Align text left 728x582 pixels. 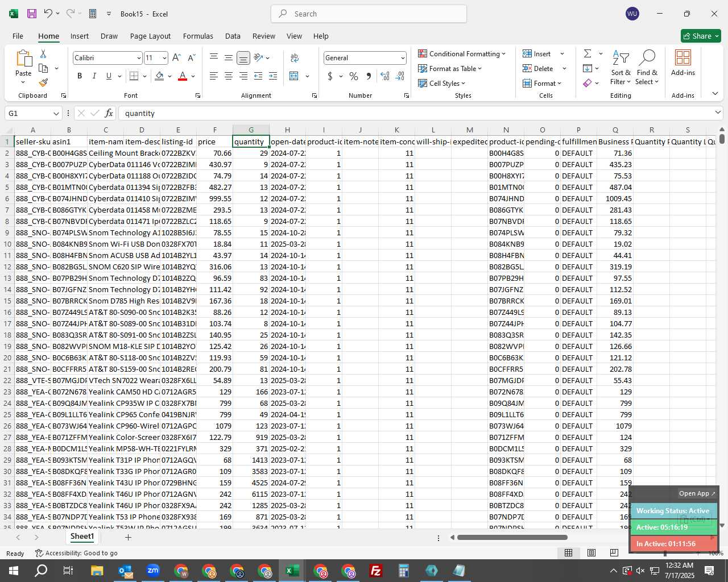pyautogui.click(x=214, y=76)
